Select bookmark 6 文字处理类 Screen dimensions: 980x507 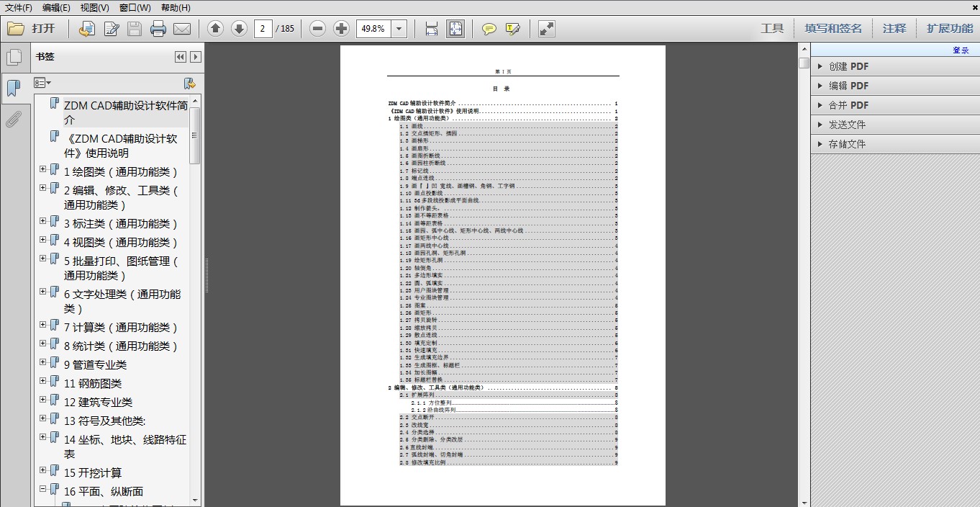coord(122,301)
